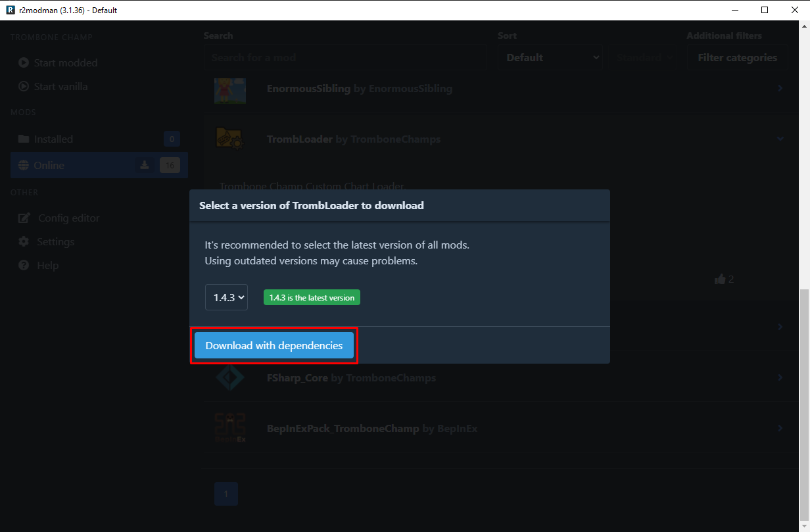Expand the BepInExPack_TromboneChamp row chevron
810x532 pixels.
coord(780,428)
